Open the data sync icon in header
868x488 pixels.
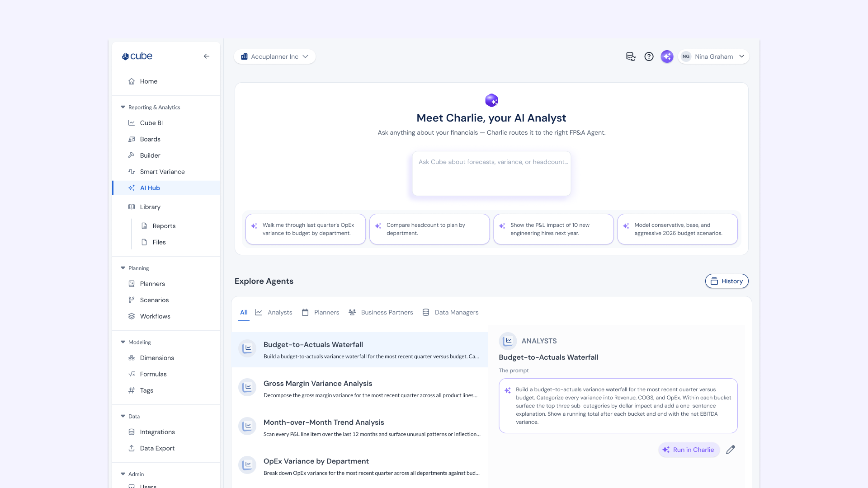[x=631, y=56]
